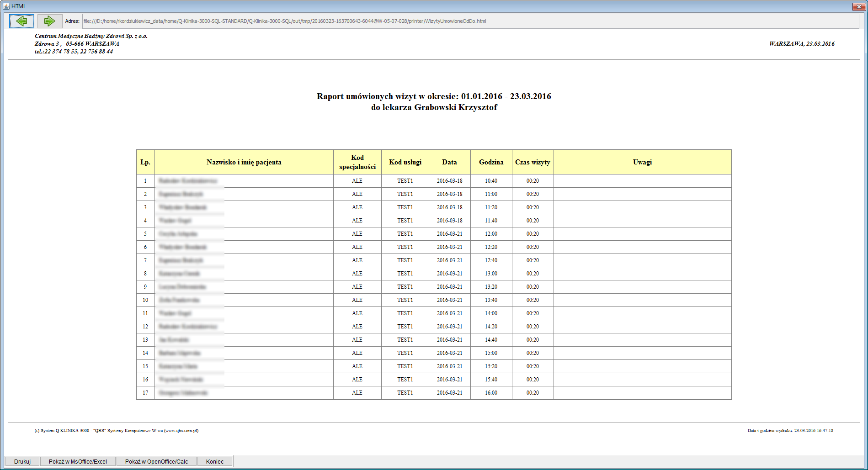Select the 12:40 time cell
868x470 pixels.
point(491,260)
